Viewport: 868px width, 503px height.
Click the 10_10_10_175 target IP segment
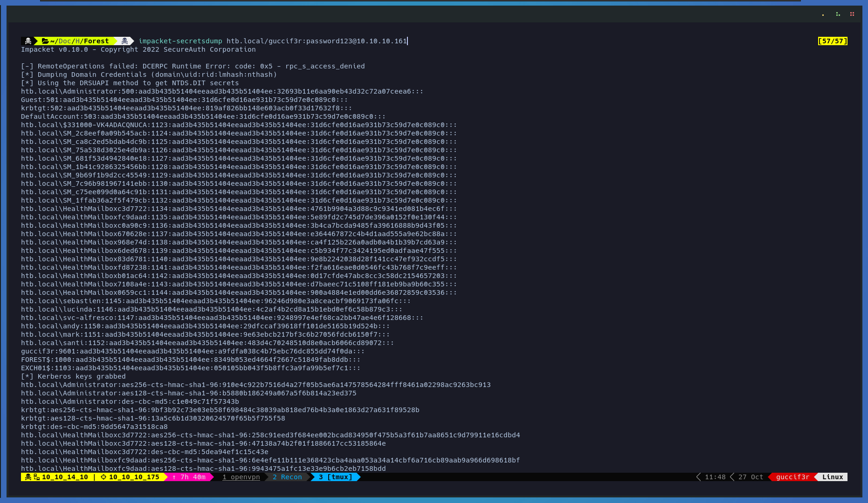pyautogui.click(x=134, y=477)
